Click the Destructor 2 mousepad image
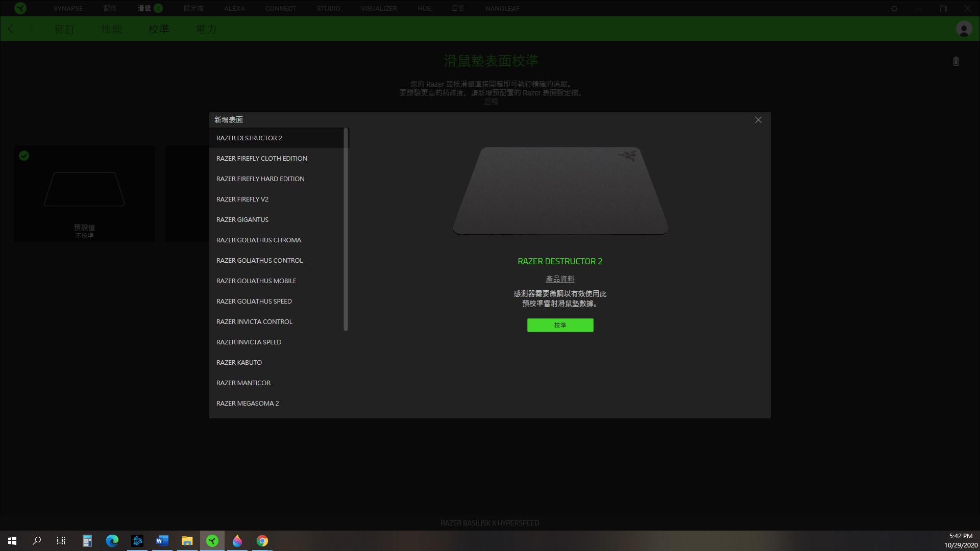This screenshot has width=980, height=551. pos(560,191)
